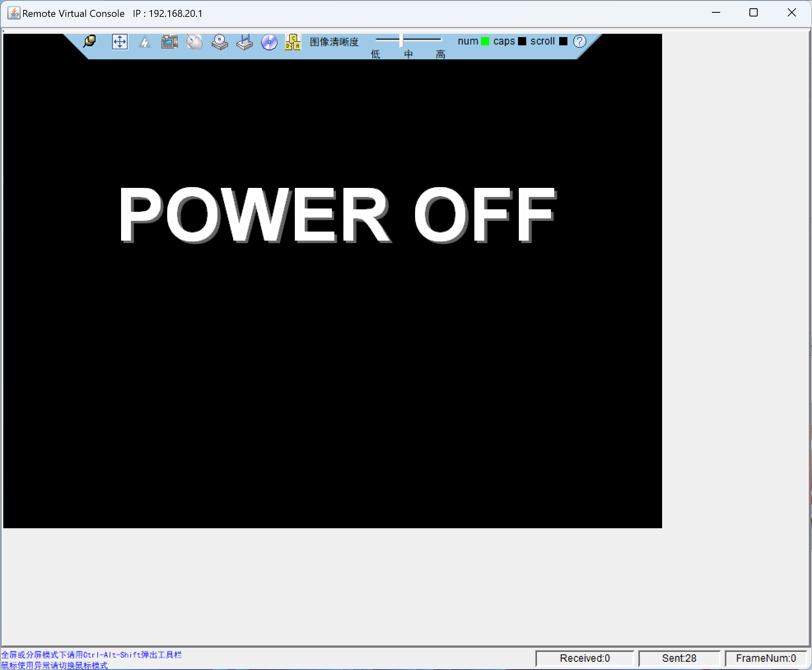Click the pin toolbar icon
812x670 pixels.
point(90,42)
